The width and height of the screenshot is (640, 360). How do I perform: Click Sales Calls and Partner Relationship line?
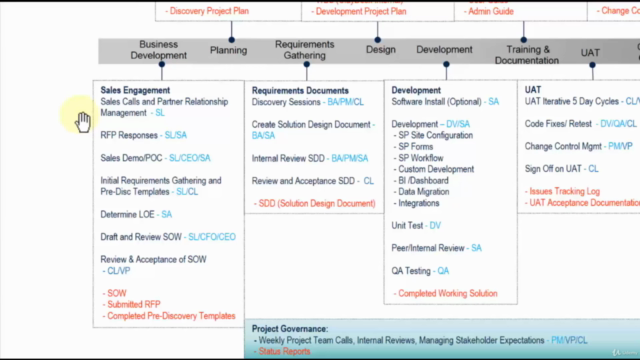(x=164, y=107)
